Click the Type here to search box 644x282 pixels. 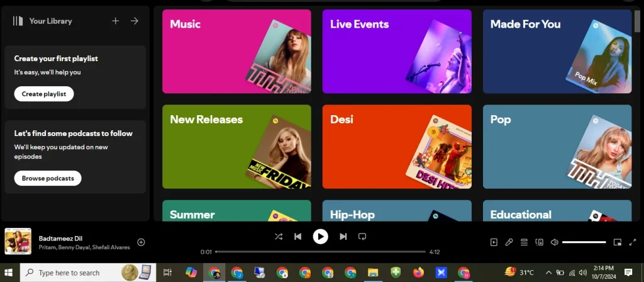pos(88,272)
